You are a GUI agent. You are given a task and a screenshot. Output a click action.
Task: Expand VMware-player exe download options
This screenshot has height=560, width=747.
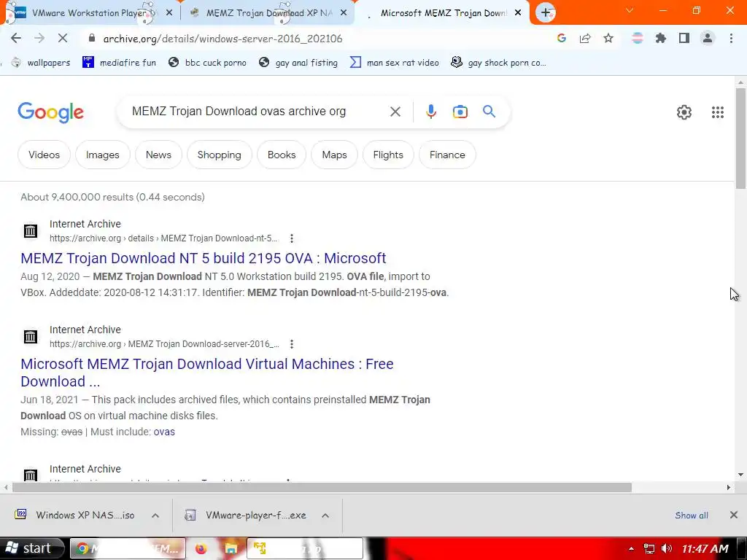[325, 516]
